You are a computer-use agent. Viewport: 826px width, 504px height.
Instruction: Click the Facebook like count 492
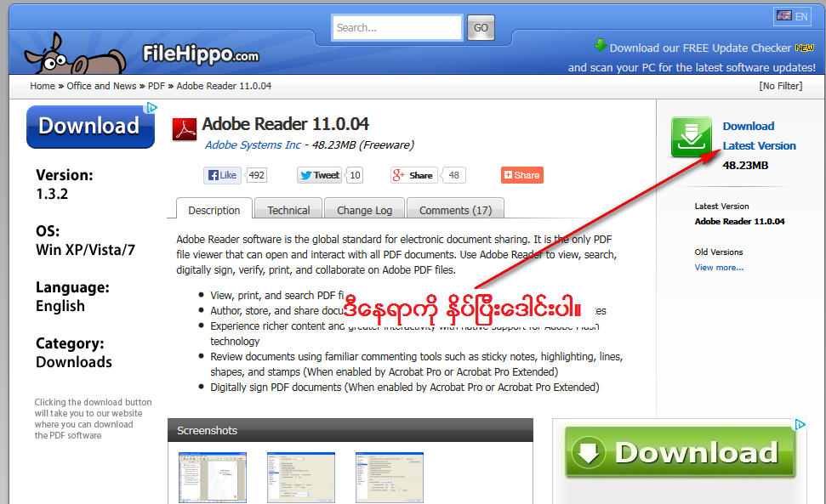257,175
